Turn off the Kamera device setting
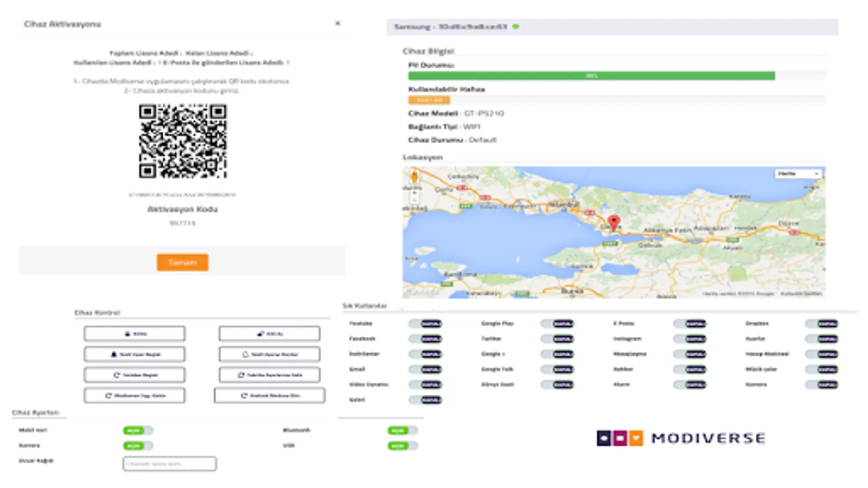 pos(138,446)
